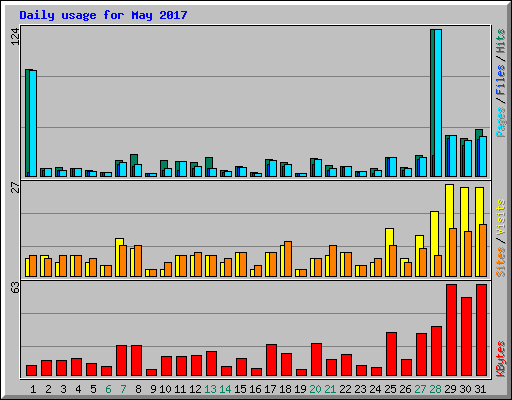This screenshot has height=400, width=512.
Task: Click the orange sites bar for day 21
Action: click(333, 261)
